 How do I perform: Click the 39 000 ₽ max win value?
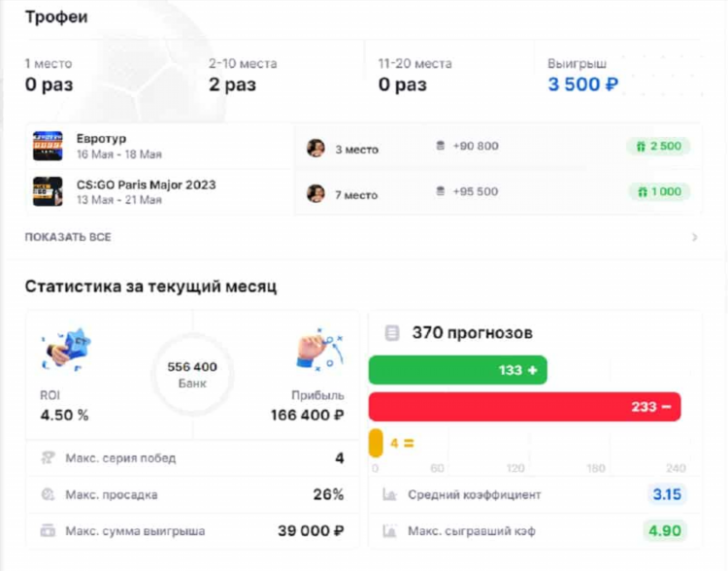311,530
